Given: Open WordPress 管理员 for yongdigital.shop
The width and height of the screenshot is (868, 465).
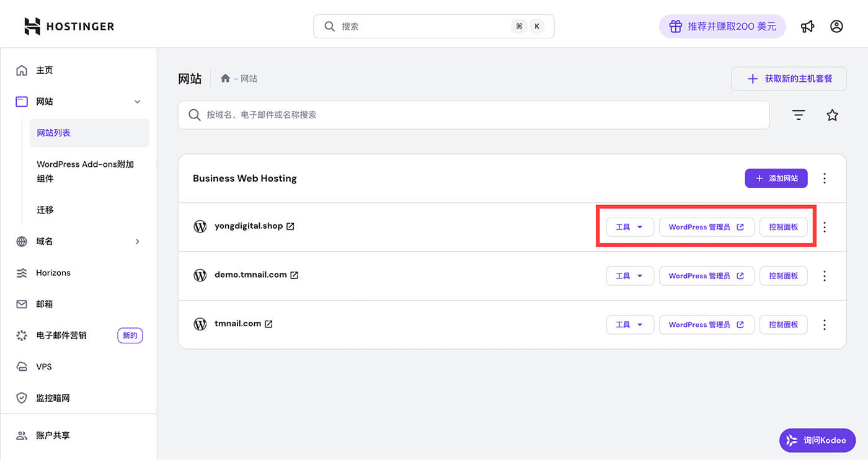Looking at the screenshot, I should [x=706, y=227].
